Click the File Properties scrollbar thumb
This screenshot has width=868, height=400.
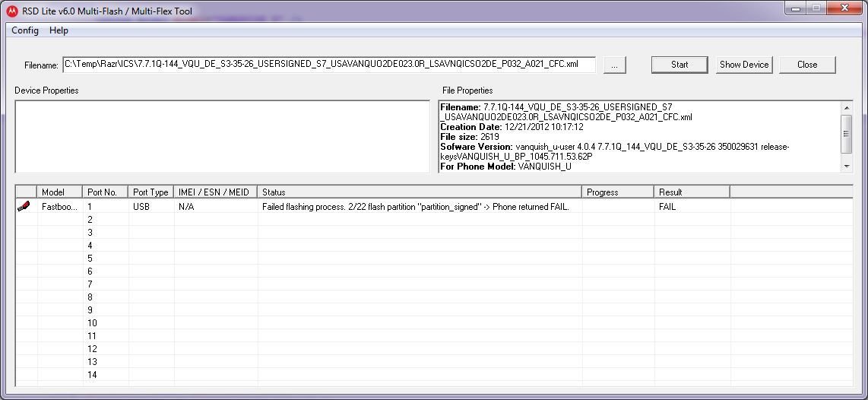846,134
